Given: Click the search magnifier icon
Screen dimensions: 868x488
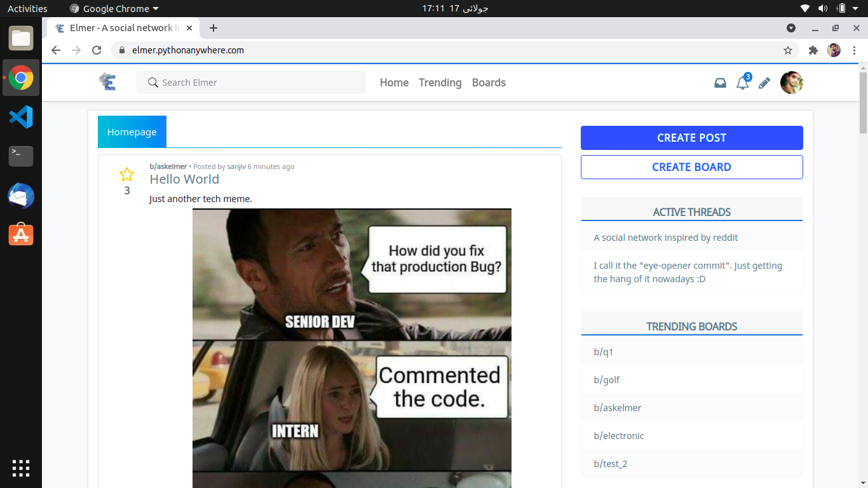Looking at the screenshot, I should pyautogui.click(x=153, y=83).
